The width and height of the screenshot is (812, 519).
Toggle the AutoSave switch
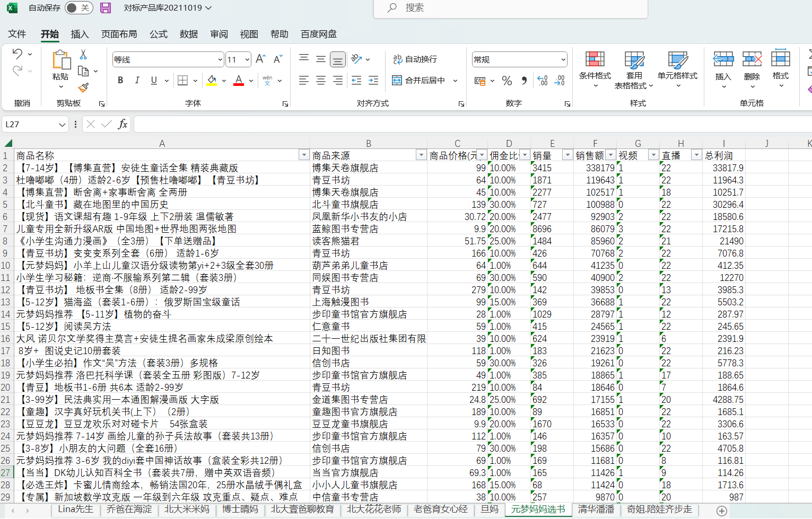(x=78, y=8)
